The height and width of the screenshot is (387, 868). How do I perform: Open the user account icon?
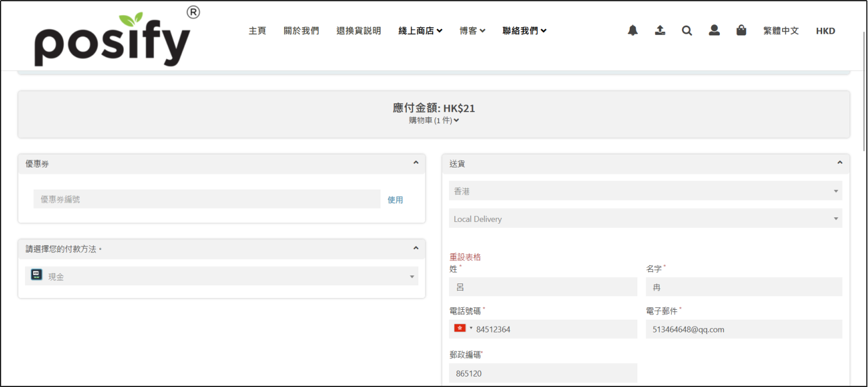714,31
